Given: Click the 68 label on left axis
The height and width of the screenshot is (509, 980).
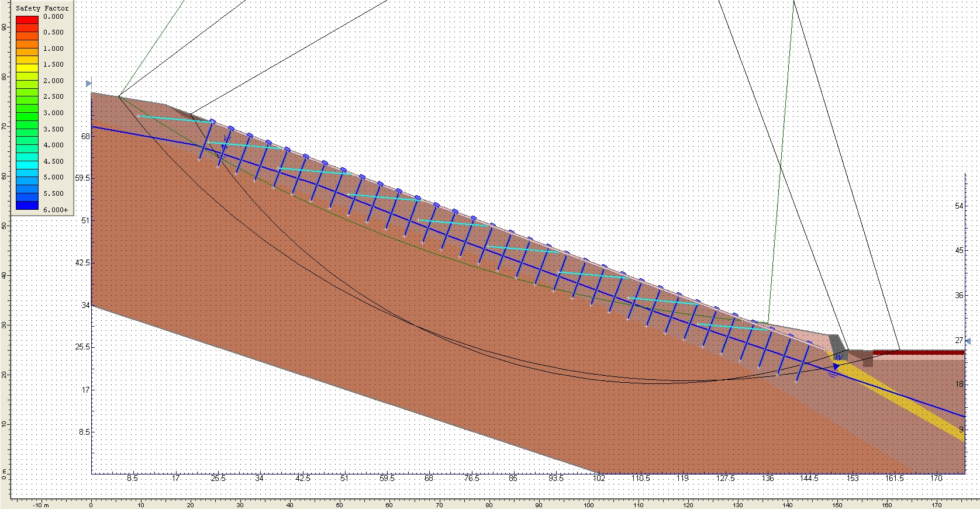Looking at the screenshot, I should 85,136.
